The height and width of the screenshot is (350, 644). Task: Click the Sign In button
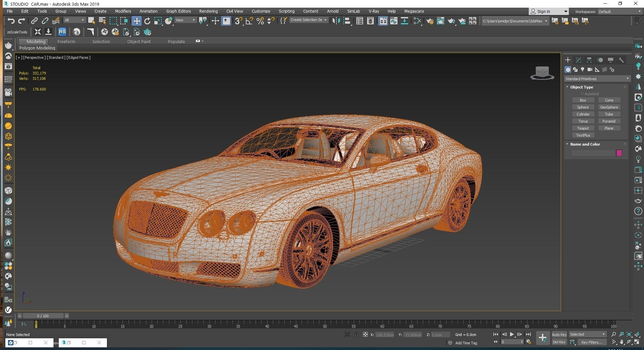[x=548, y=11]
